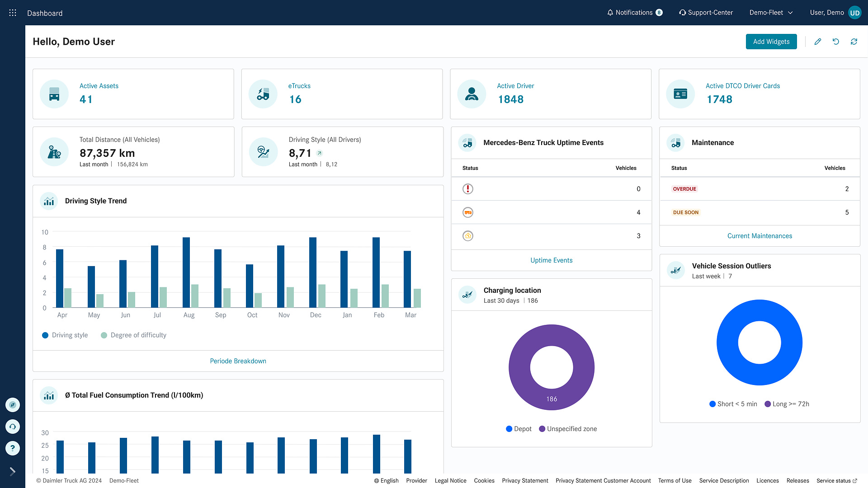Click the Maintenance widget truck icon
Screen dimensions: 868x488
[x=676, y=143]
